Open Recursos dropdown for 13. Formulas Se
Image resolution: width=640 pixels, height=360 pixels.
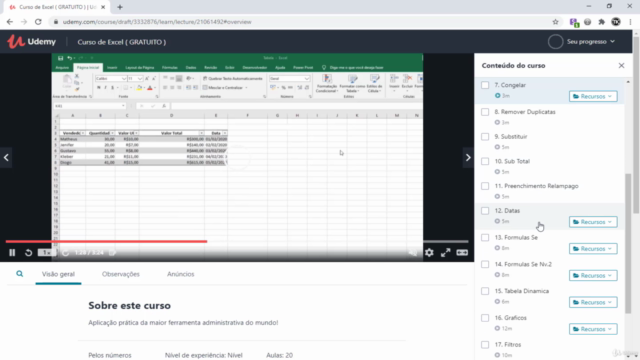(x=593, y=249)
